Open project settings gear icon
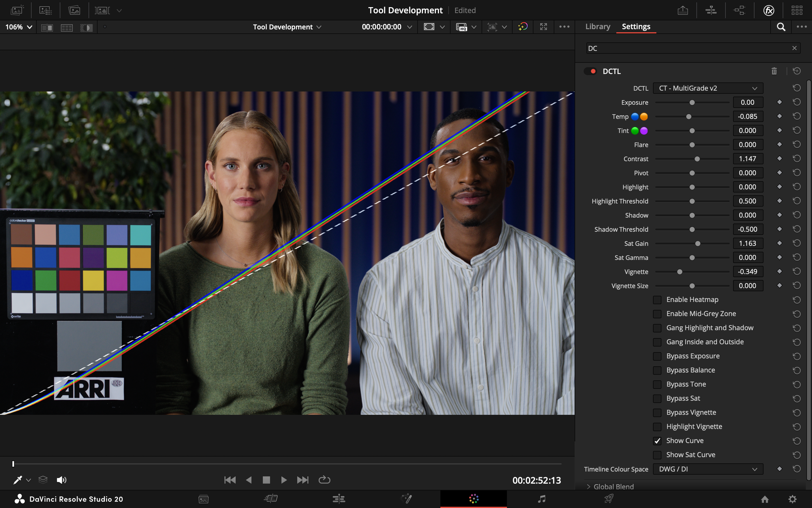The height and width of the screenshot is (508, 812). click(x=792, y=499)
